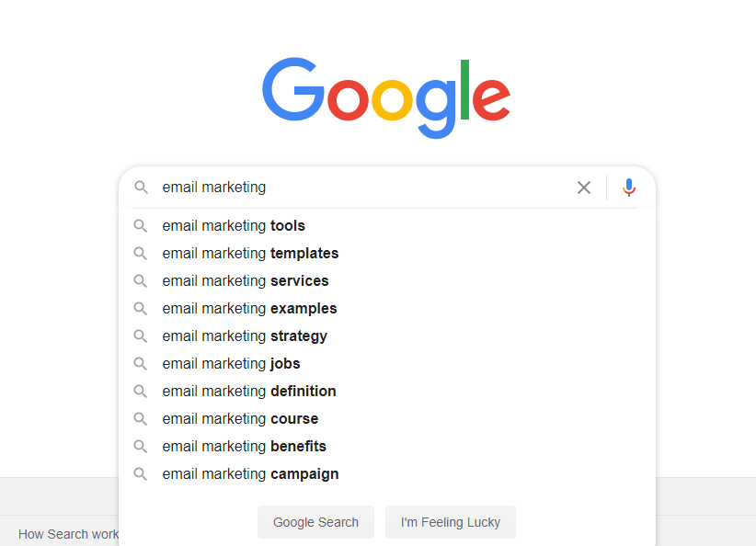
Task: Pick 'email marketing templates' suggestion text
Action: (250, 254)
